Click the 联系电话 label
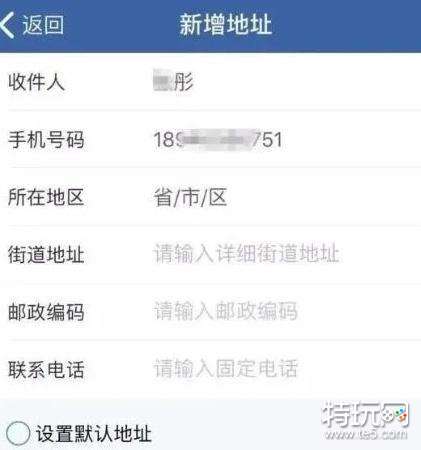 (x=46, y=370)
